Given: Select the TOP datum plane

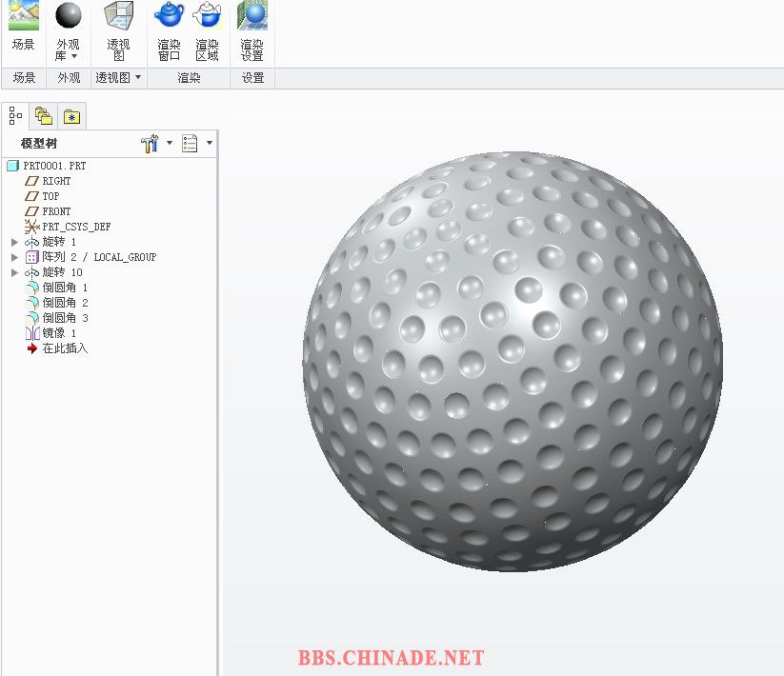Looking at the screenshot, I should (x=50, y=196).
